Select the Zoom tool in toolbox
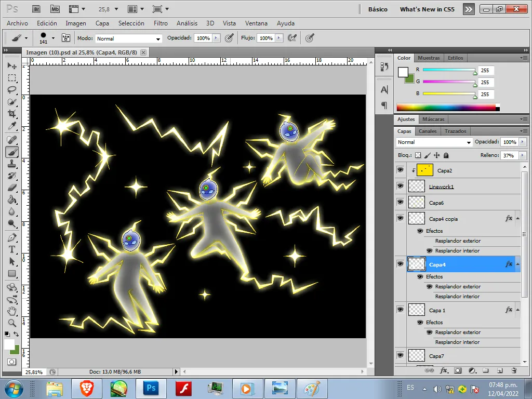The width and height of the screenshot is (532, 399). click(x=12, y=323)
